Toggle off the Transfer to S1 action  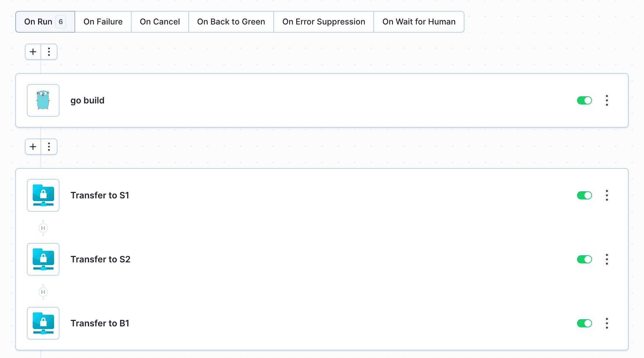point(584,195)
